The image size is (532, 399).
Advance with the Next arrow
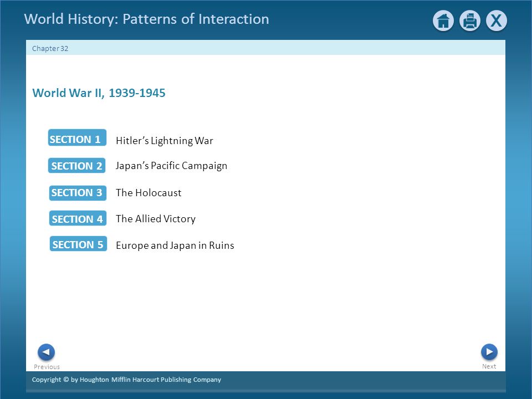click(x=489, y=352)
